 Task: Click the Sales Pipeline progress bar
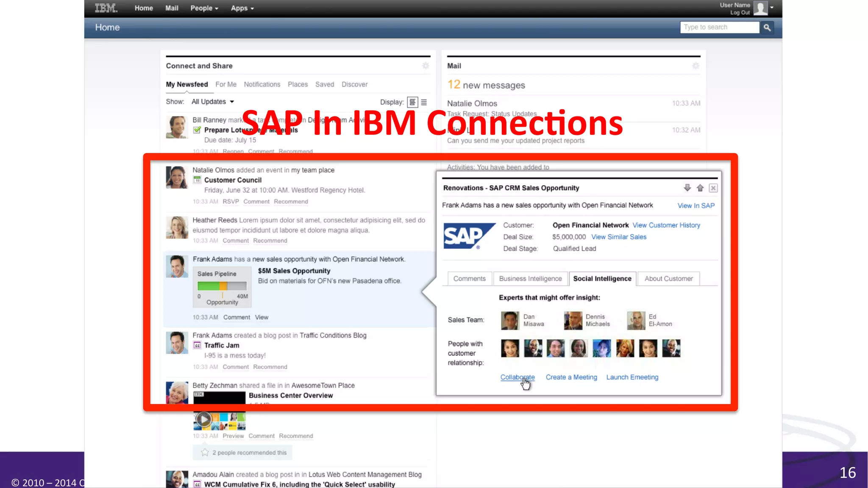[222, 286]
